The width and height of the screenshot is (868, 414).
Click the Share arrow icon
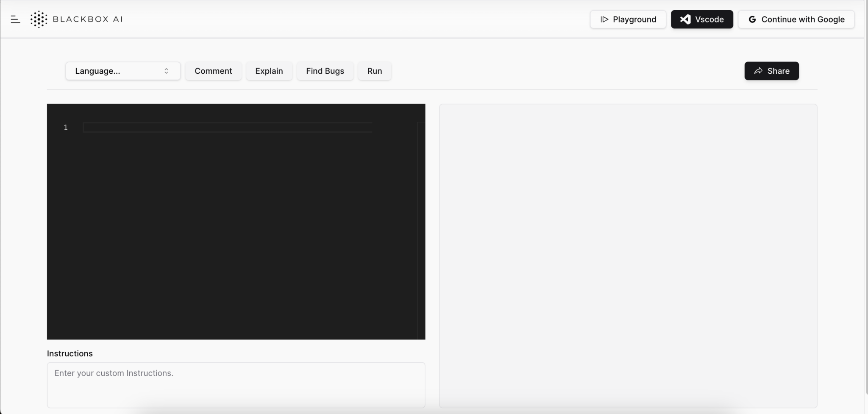pos(758,71)
